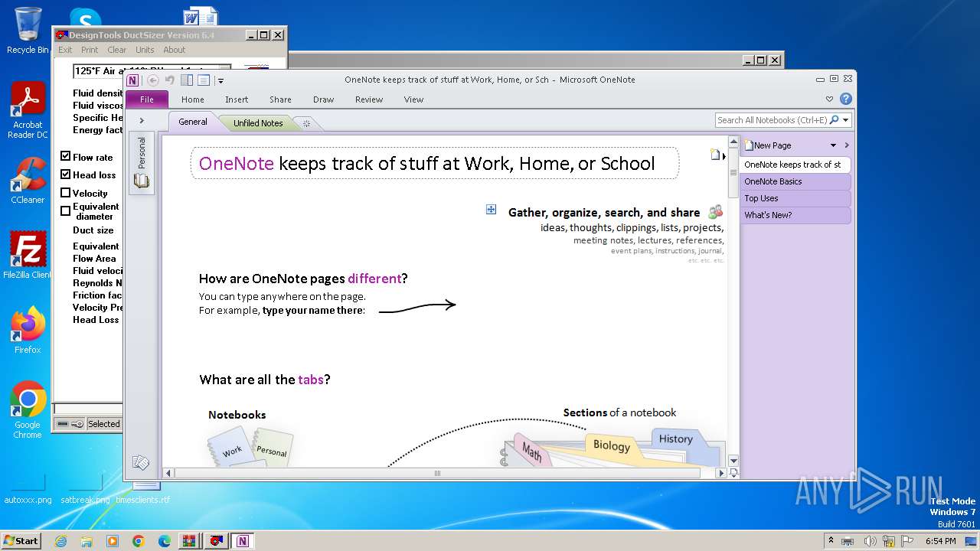Open the View ribbon tab
980x551 pixels.
pyautogui.click(x=414, y=99)
